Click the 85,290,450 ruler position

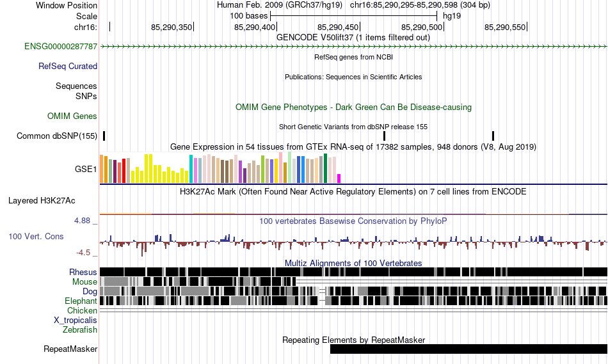click(x=338, y=27)
